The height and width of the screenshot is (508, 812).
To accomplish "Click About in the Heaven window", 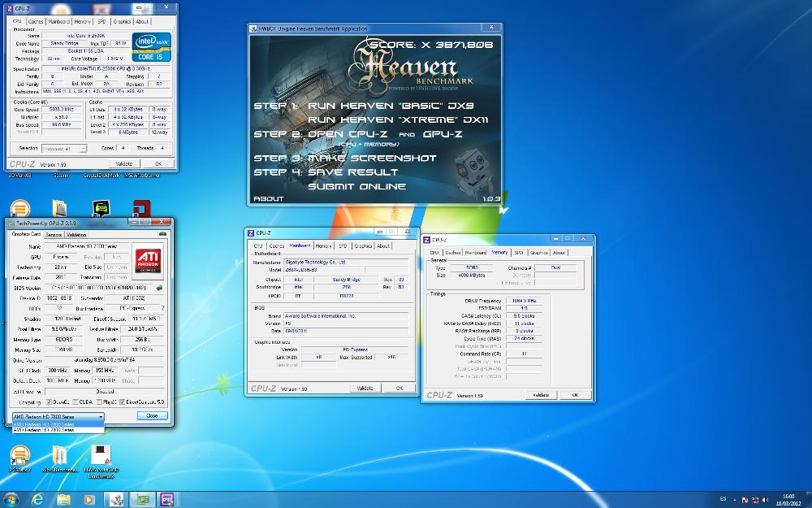I will (268, 198).
